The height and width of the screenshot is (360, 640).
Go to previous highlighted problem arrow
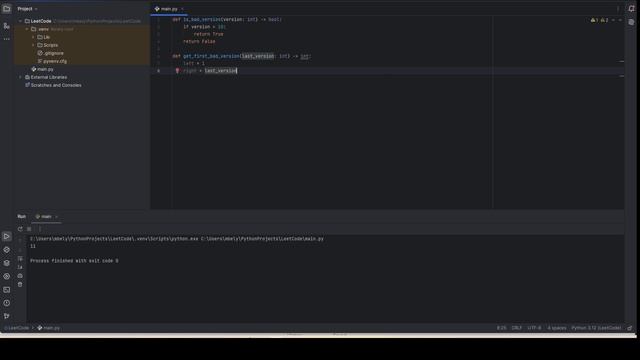pos(613,20)
